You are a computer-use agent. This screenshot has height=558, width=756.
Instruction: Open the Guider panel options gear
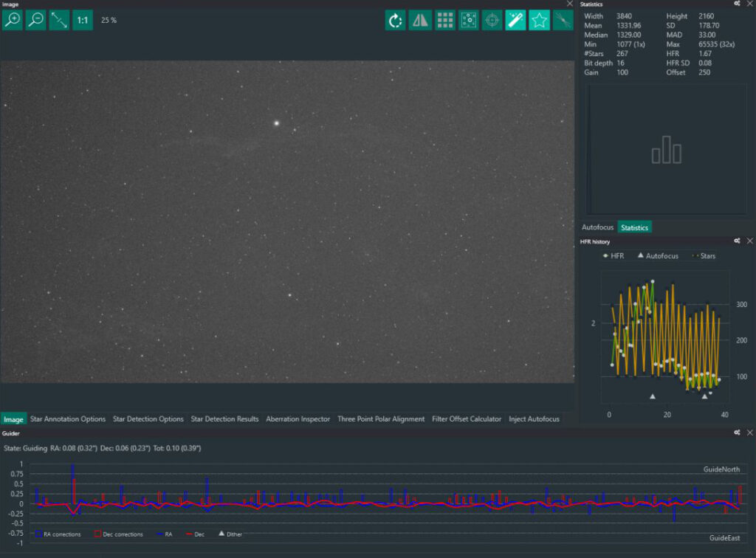click(738, 433)
